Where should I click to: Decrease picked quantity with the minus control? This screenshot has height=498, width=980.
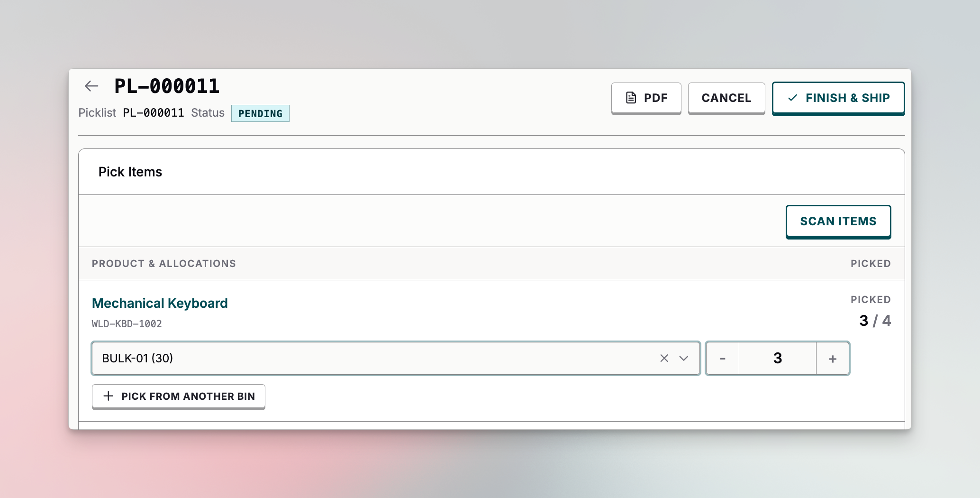pos(722,359)
